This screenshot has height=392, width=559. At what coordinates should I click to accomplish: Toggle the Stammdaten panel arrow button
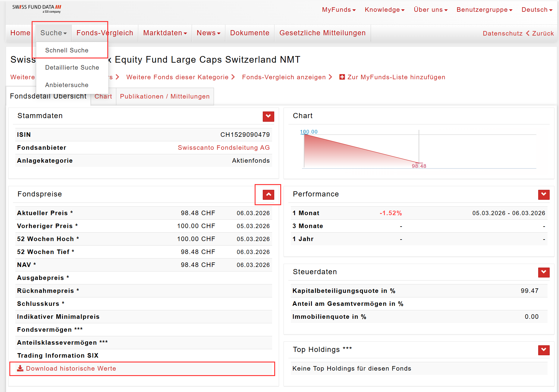point(268,116)
